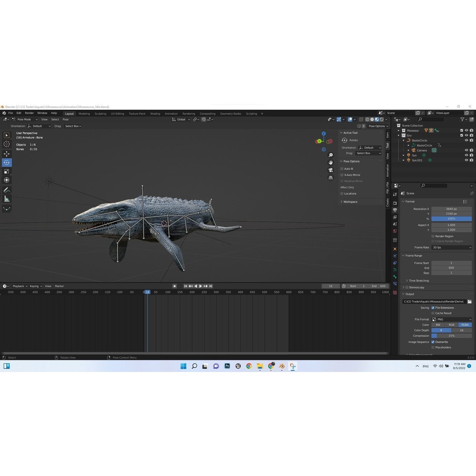Screen dimensions: 476x476
Task: Open Global transform orientation dropdown
Action: [181, 119]
